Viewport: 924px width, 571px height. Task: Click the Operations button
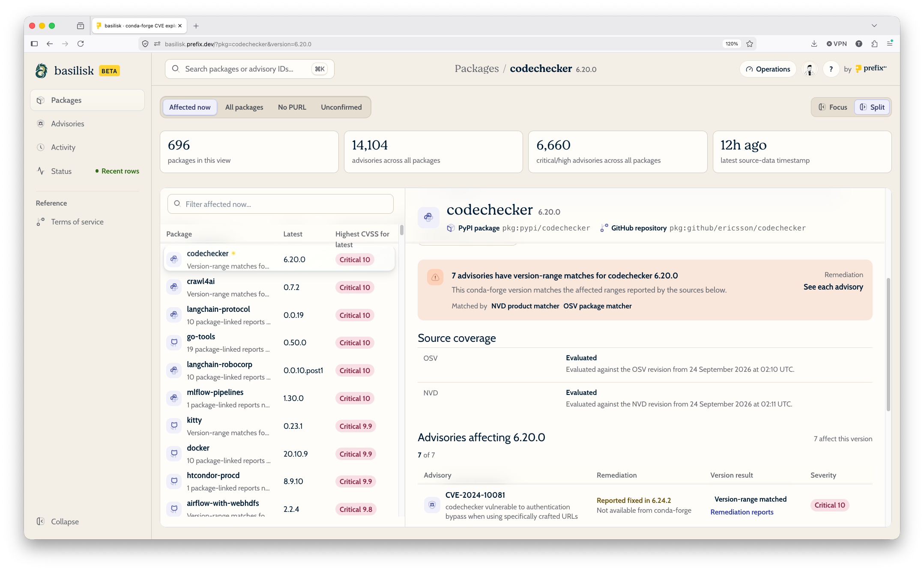(x=768, y=69)
